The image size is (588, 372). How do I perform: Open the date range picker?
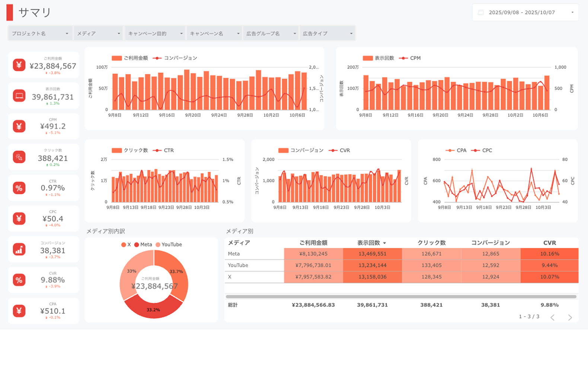tap(525, 12)
